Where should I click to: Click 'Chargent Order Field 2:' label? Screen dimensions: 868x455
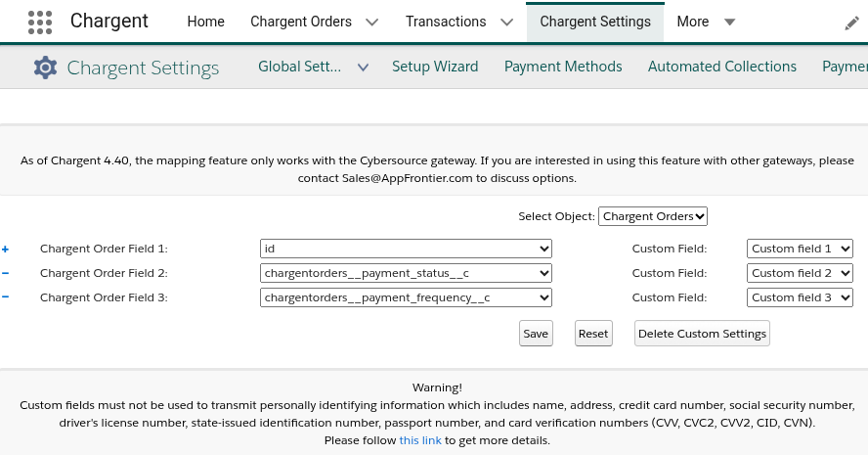[x=104, y=273]
